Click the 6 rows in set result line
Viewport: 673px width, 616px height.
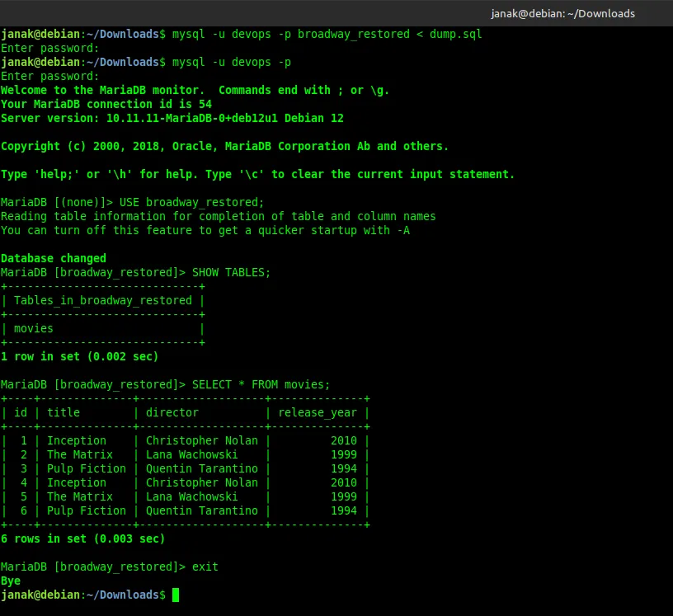[x=82, y=538]
